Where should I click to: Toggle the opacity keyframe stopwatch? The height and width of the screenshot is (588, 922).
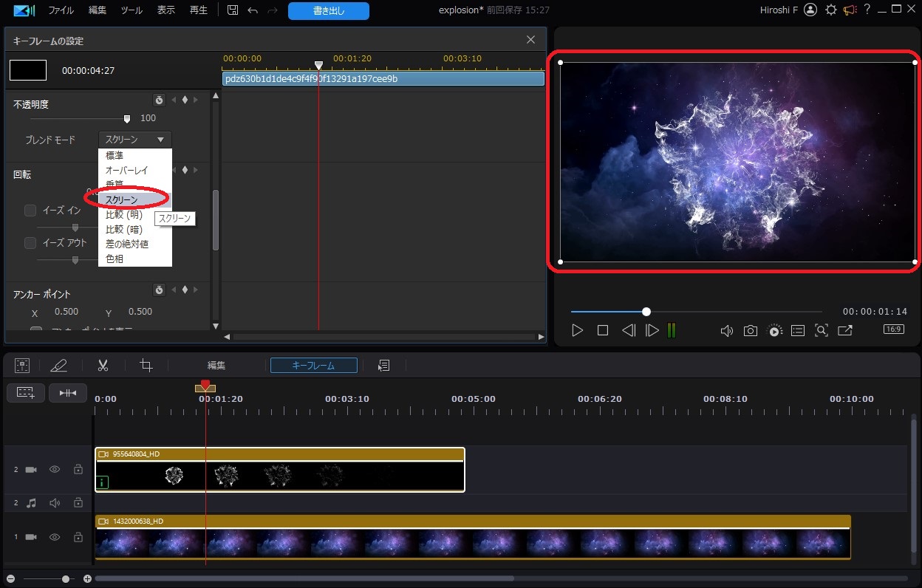click(159, 100)
